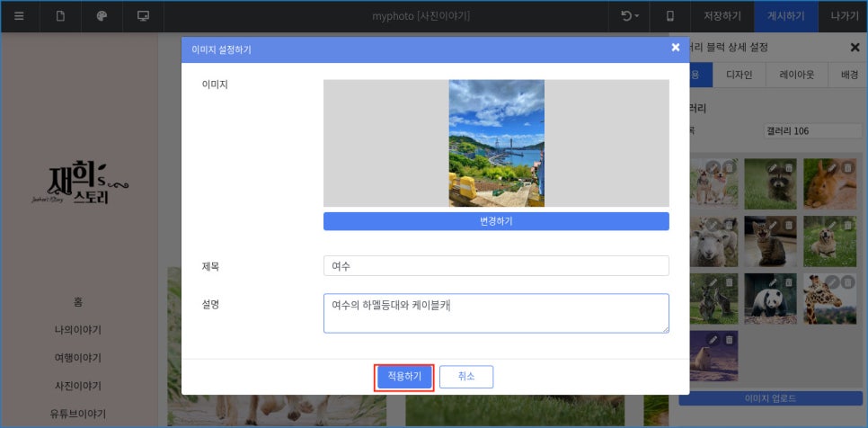
Task: Click the page document icon in top bar
Action: [x=60, y=16]
